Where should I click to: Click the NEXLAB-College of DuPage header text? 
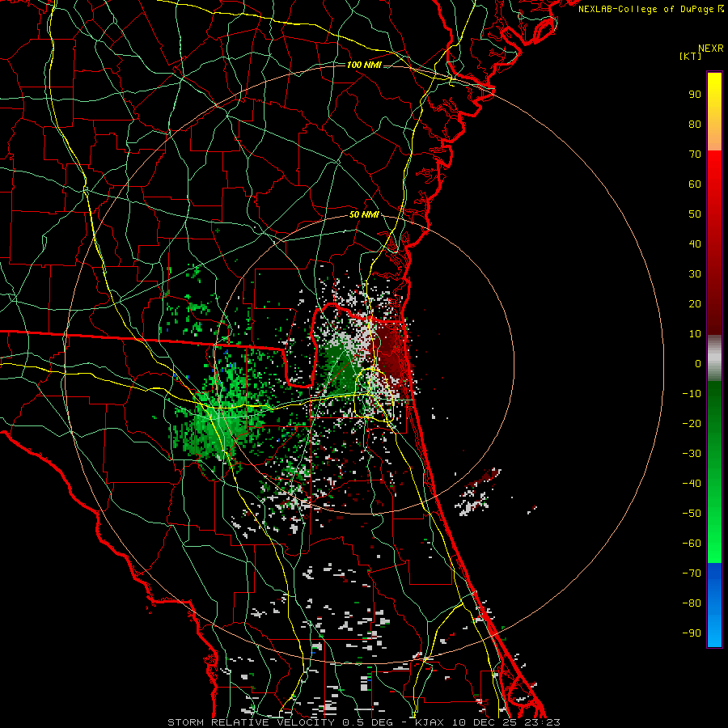(651, 9)
